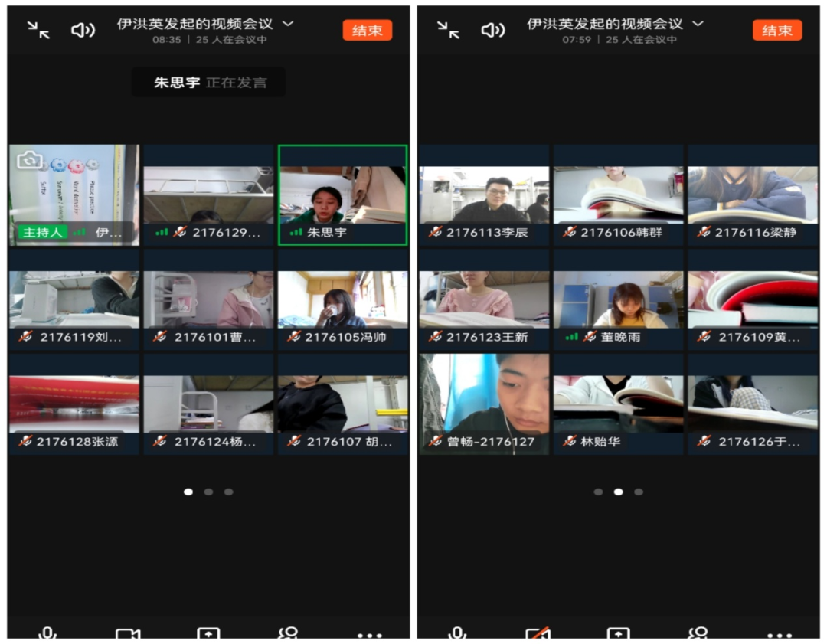This screenshot has width=827, height=644.
Task: Open participants list in right screen toolbar
Action: (698, 634)
